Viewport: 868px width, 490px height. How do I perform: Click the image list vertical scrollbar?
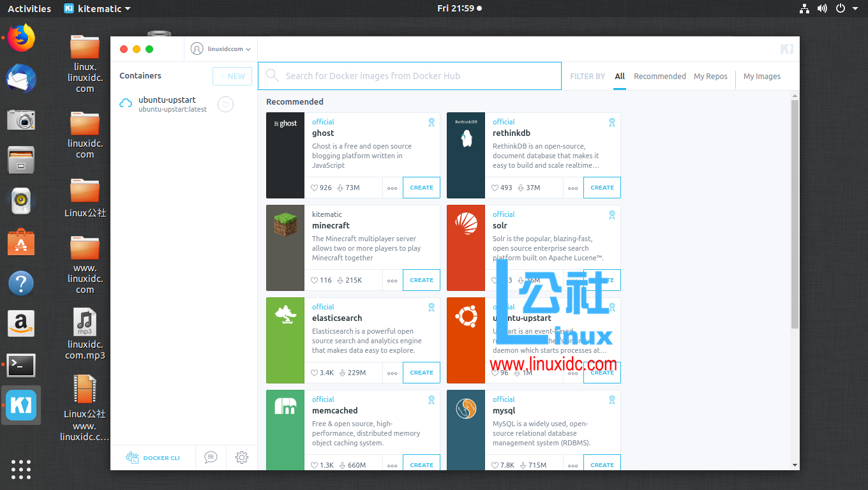(795, 214)
